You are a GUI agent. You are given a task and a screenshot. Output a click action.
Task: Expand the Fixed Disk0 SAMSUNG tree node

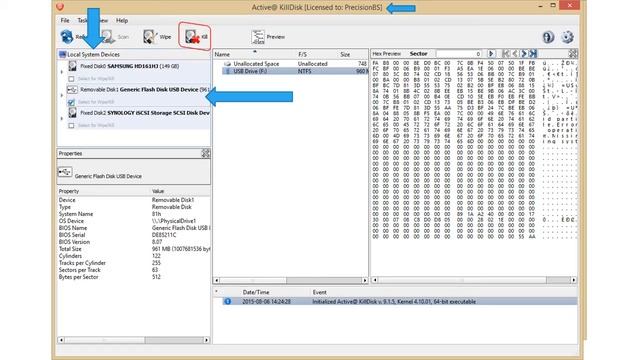click(62, 72)
